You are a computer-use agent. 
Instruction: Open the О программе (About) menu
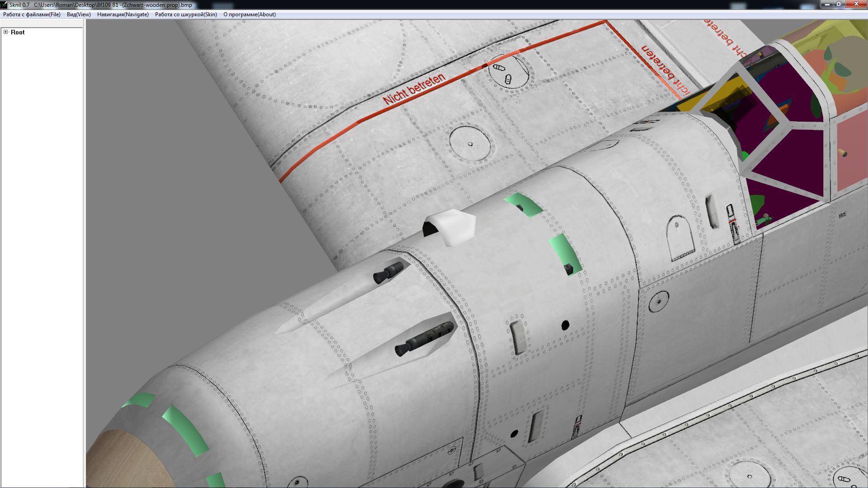[249, 14]
